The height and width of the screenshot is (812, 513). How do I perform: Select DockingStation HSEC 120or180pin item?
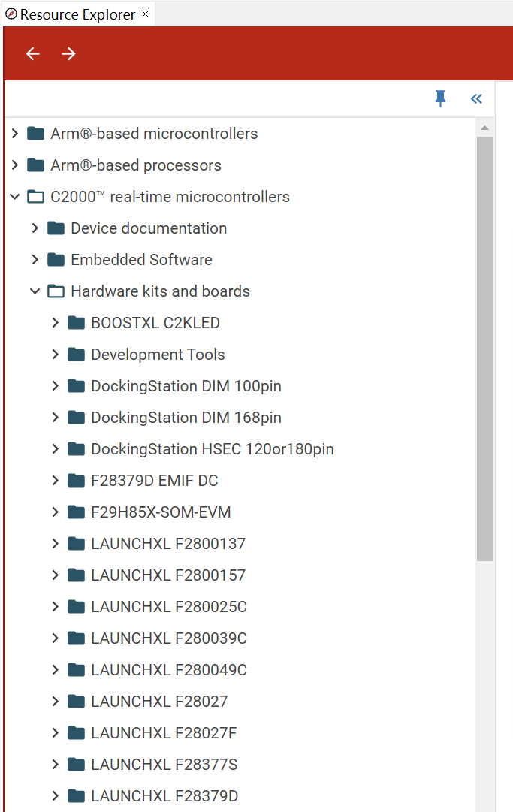[213, 449]
